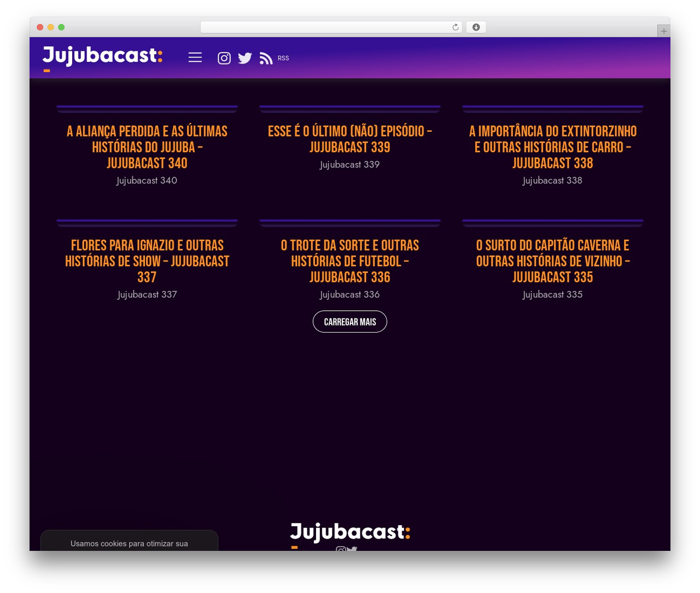This screenshot has height=593, width=700.
Task: Visit the Instagram profile from header
Action: point(224,58)
